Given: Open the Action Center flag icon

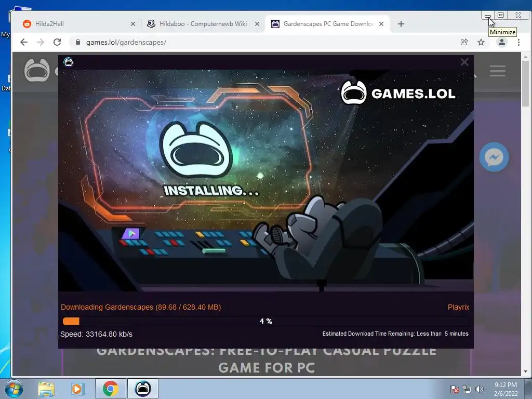Looking at the screenshot, I should coord(455,389).
